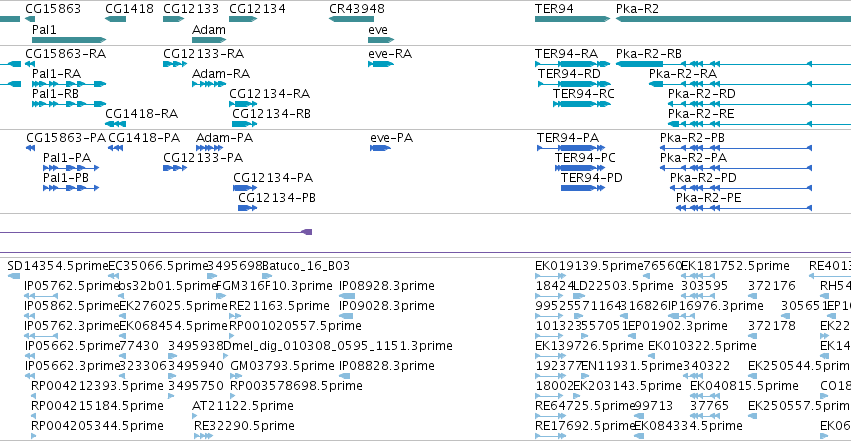Select the Pal1-PA protein

click(71, 168)
